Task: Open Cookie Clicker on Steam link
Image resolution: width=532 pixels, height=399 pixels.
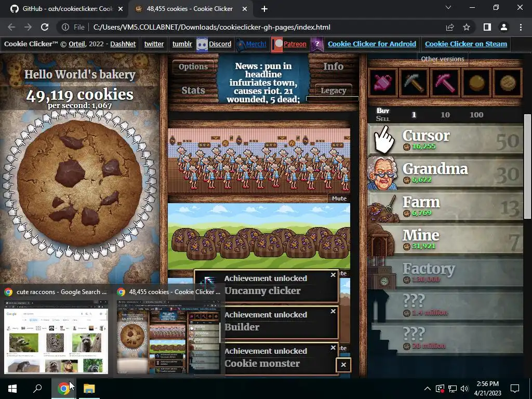Action: [x=466, y=44]
